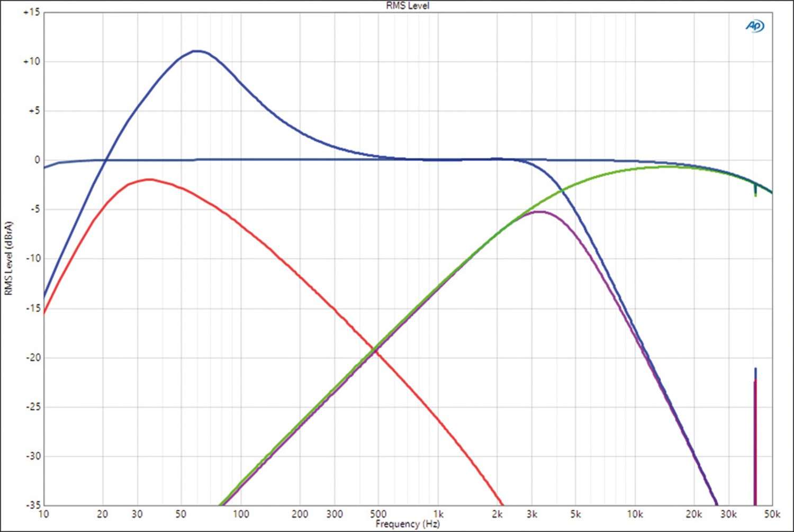Click the '-20' y-axis value
This screenshot has width=794, height=532.
(33, 357)
